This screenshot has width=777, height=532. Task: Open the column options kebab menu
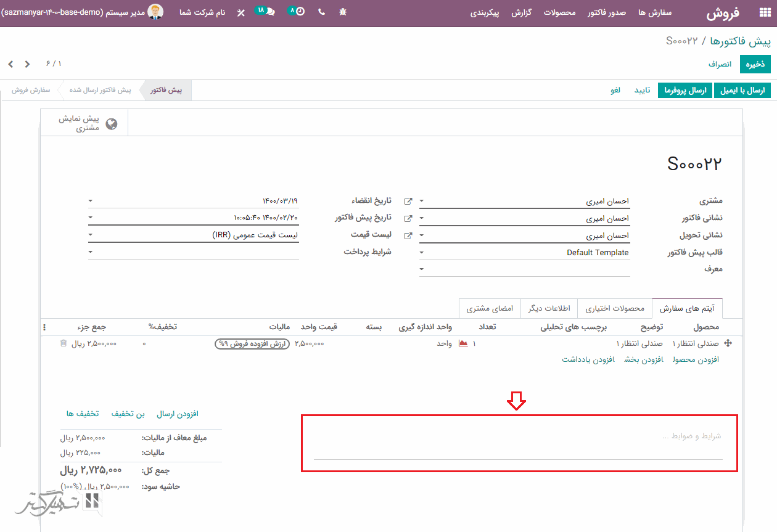(44, 327)
